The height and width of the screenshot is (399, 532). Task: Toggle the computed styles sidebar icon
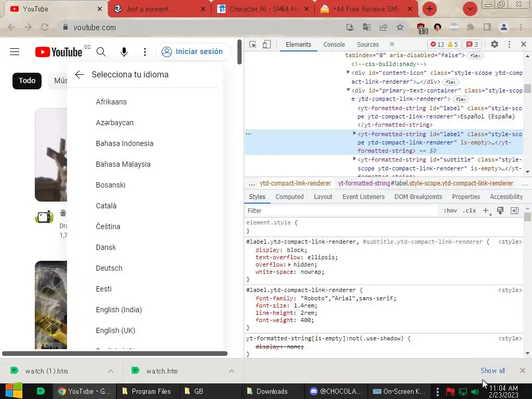click(x=514, y=211)
